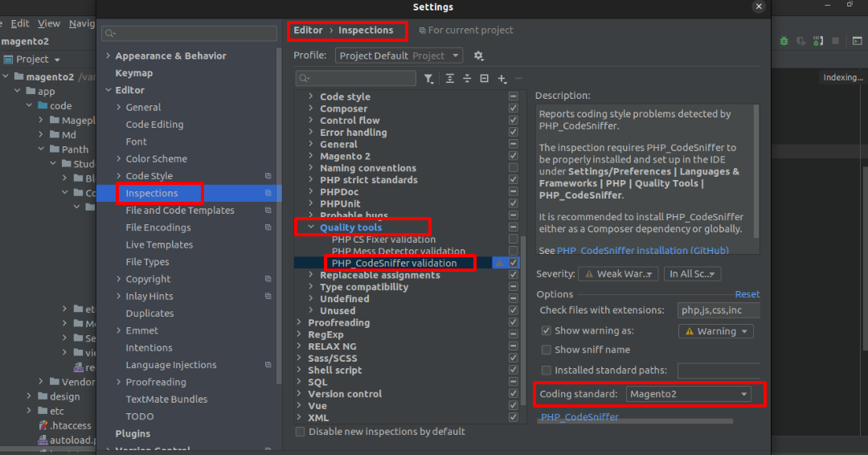868x455 pixels.
Task: Click Check files with extensions field
Action: coord(719,310)
